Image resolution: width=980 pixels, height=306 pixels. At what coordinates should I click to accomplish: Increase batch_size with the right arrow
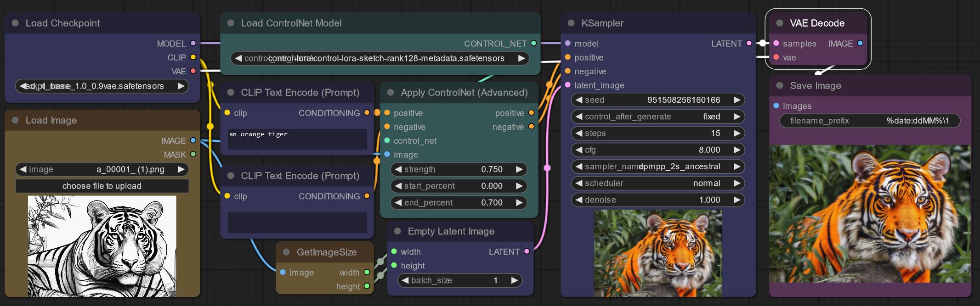coord(514,280)
